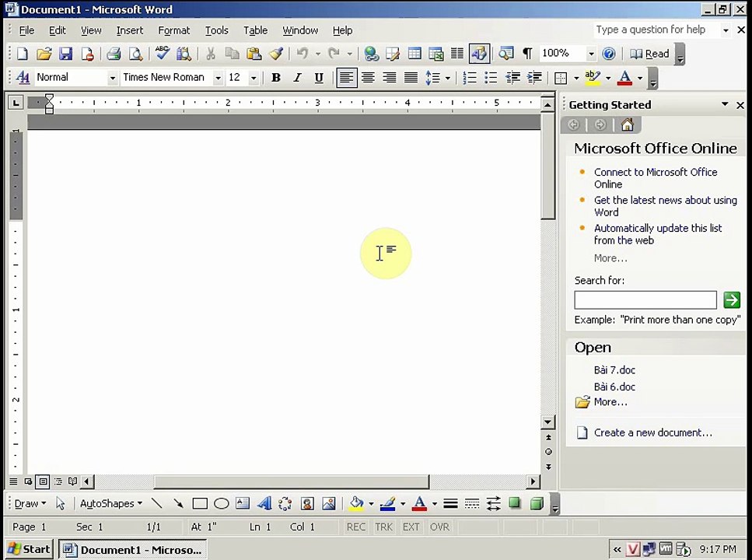Set Center alignment
Viewport: 752px width, 560px height.
[368, 78]
